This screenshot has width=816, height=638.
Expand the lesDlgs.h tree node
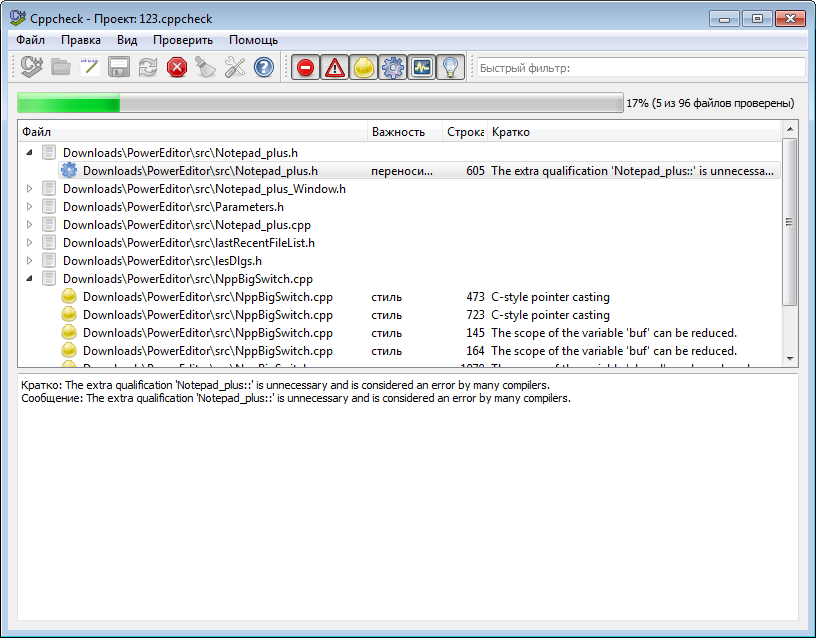coord(30,261)
